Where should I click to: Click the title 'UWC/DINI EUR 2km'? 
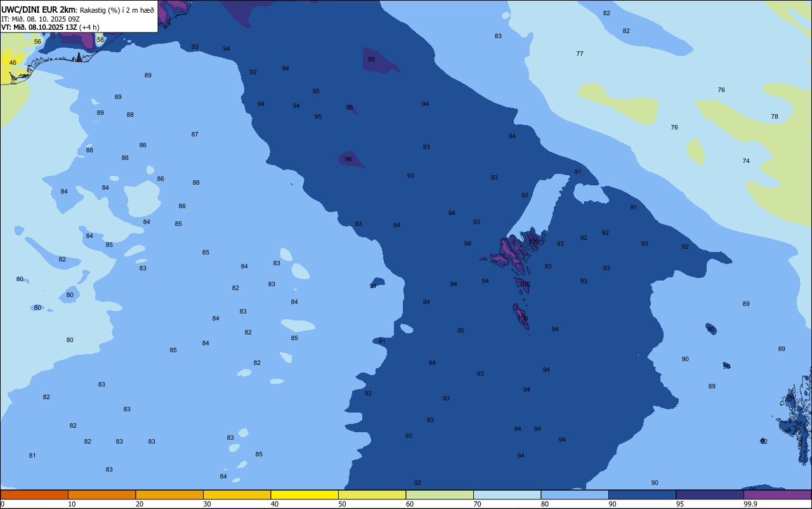(39, 9)
